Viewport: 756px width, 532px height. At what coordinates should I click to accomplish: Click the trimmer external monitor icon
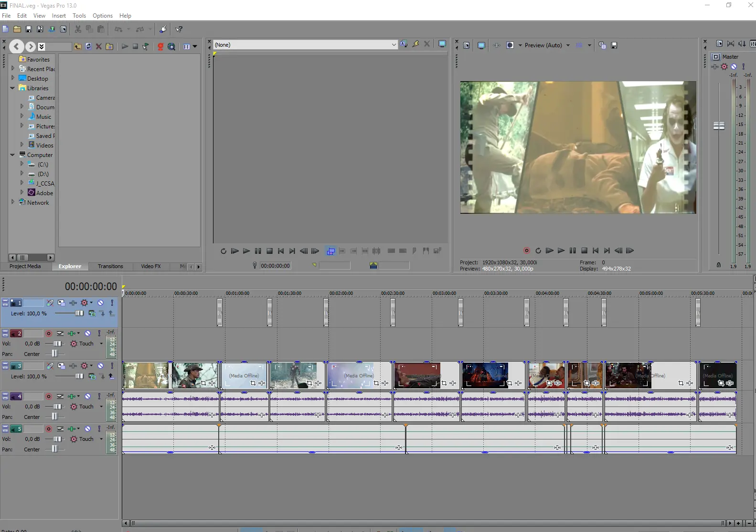[x=442, y=44]
